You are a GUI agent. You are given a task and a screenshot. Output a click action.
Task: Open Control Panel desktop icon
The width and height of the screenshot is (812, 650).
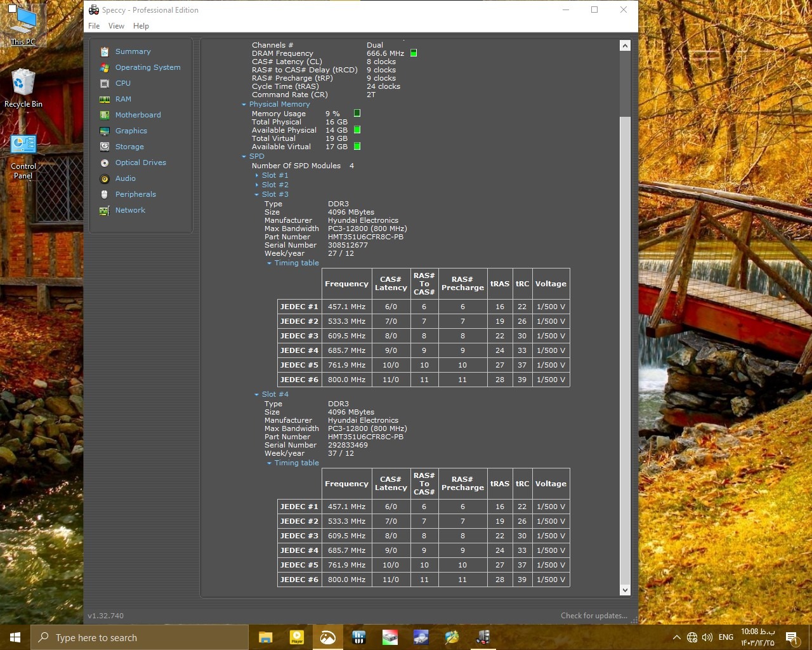pyautogui.click(x=23, y=157)
